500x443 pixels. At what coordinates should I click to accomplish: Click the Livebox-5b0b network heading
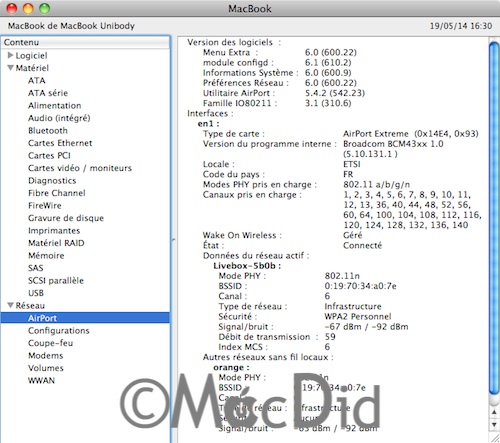point(247,266)
